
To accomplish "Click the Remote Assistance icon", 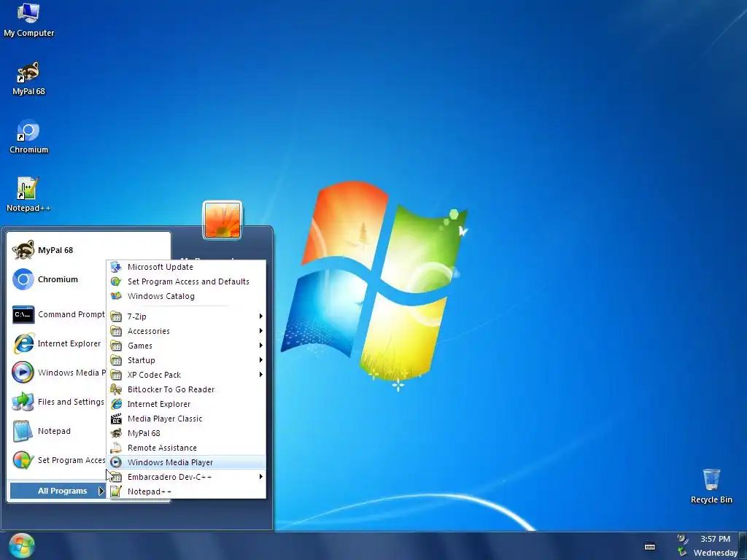I will click(x=116, y=448).
